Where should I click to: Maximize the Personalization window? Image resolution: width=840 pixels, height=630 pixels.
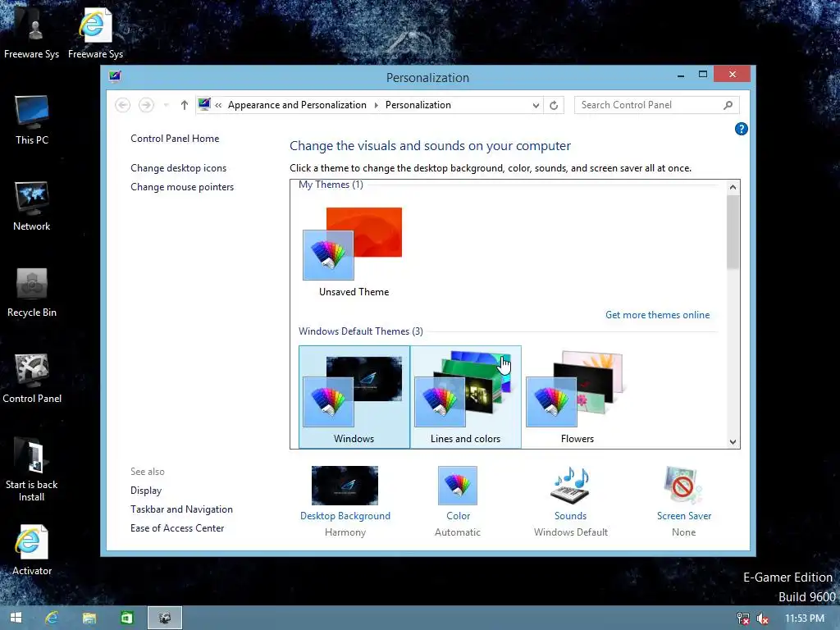pyautogui.click(x=702, y=75)
